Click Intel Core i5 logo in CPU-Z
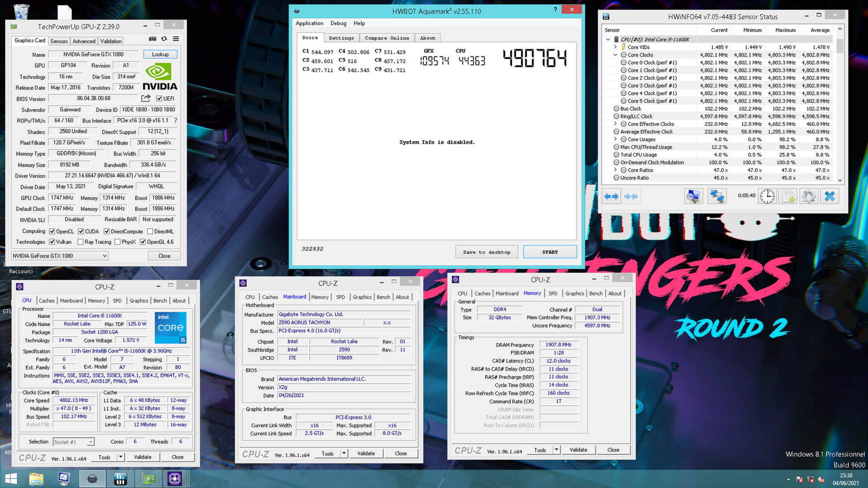 pyautogui.click(x=170, y=328)
